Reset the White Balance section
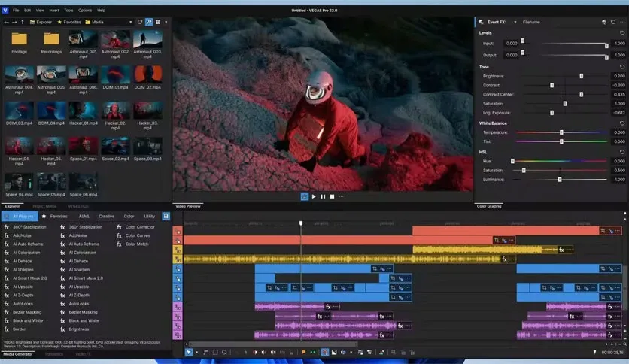 pyautogui.click(x=622, y=123)
